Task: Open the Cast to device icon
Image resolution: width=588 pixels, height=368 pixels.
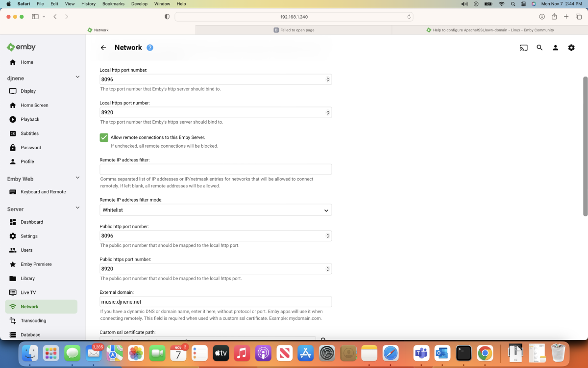Action: point(523,48)
